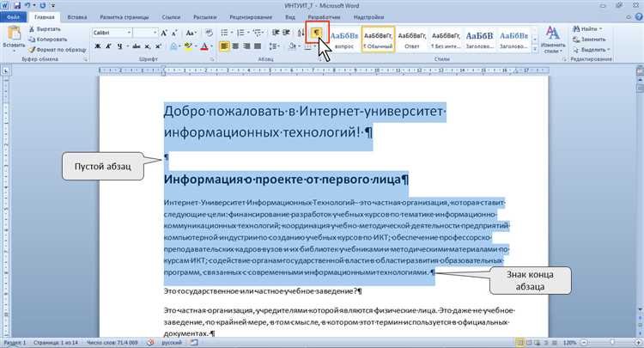The height and width of the screenshot is (348, 644).
Task: Click Заменить (Replace) in editing group
Action: (589, 40)
